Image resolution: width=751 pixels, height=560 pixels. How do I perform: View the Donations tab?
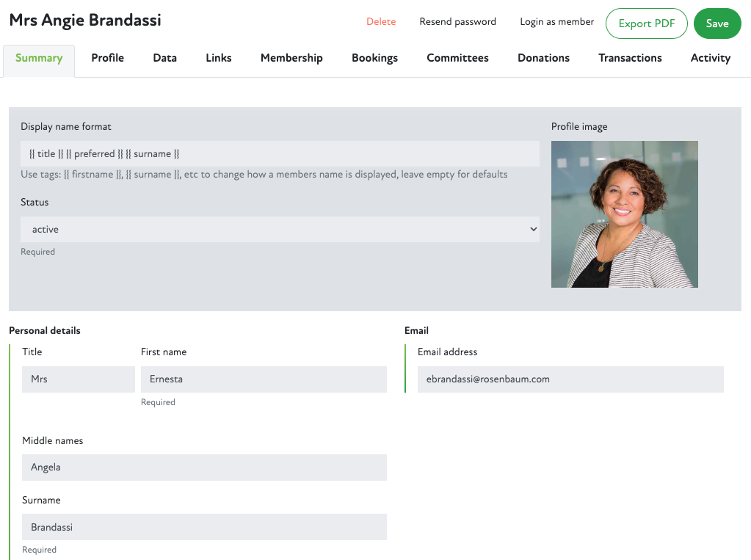(x=543, y=58)
